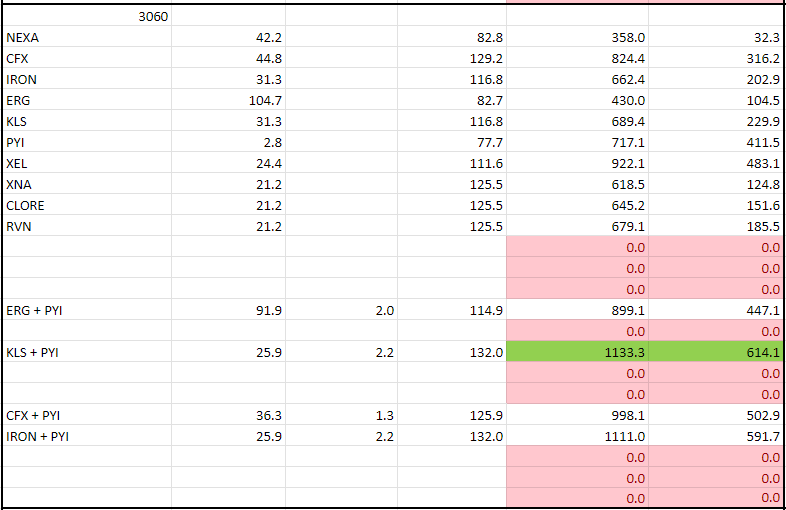Screen dimensions: 786x510
Task: Select KLS value 229.9
Action: coord(716,121)
